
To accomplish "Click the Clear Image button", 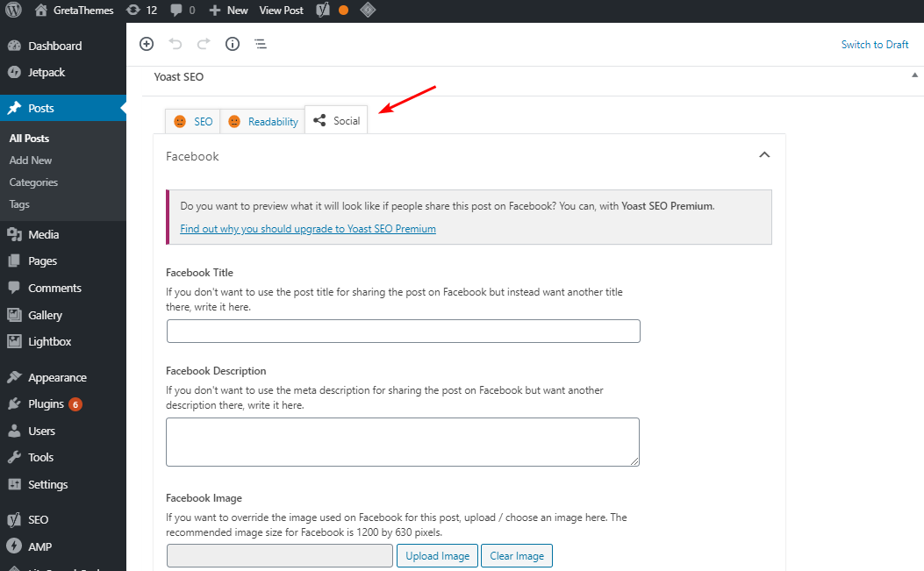I will click(x=517, y=556).
